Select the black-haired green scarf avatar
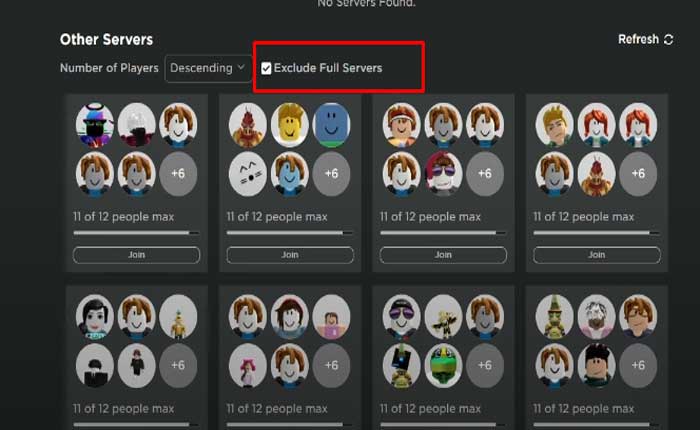 click(x=596, y=365)
